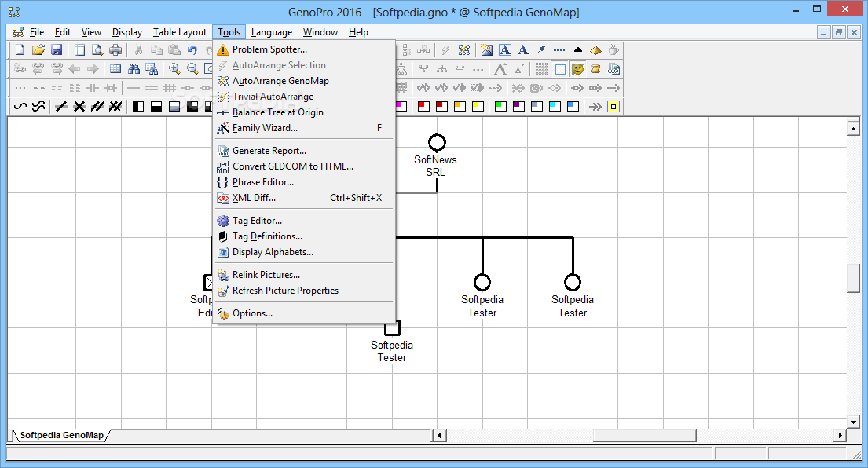Select the single wavy line relationship icon

coord(20,106)
